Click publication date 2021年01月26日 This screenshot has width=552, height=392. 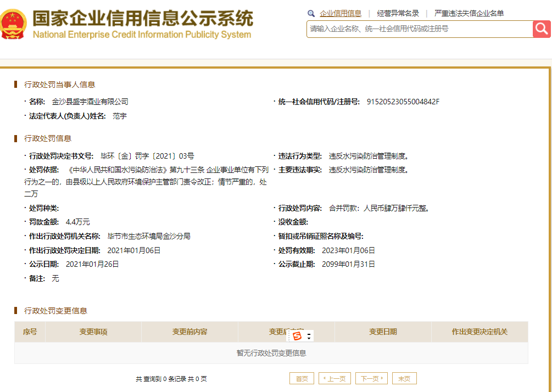92,264
